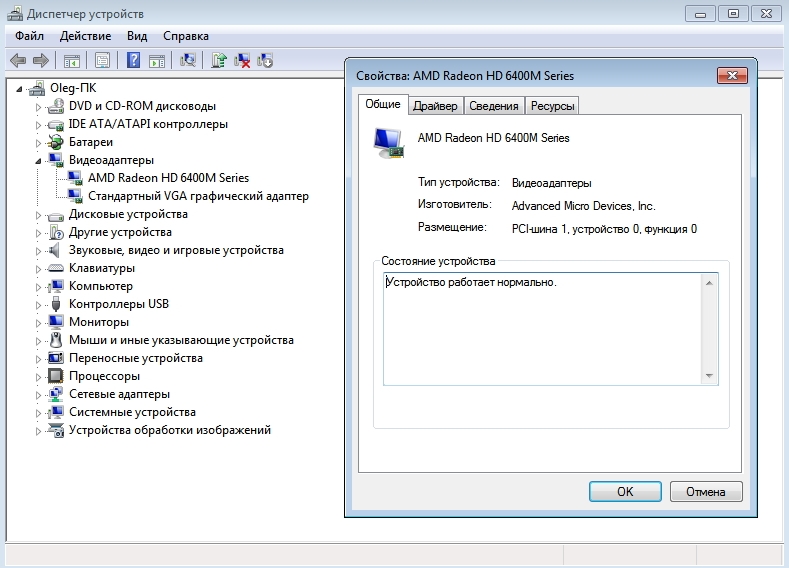Click the Отмена button
This screenshot has height=568, width=789.
tap(705, 492)
